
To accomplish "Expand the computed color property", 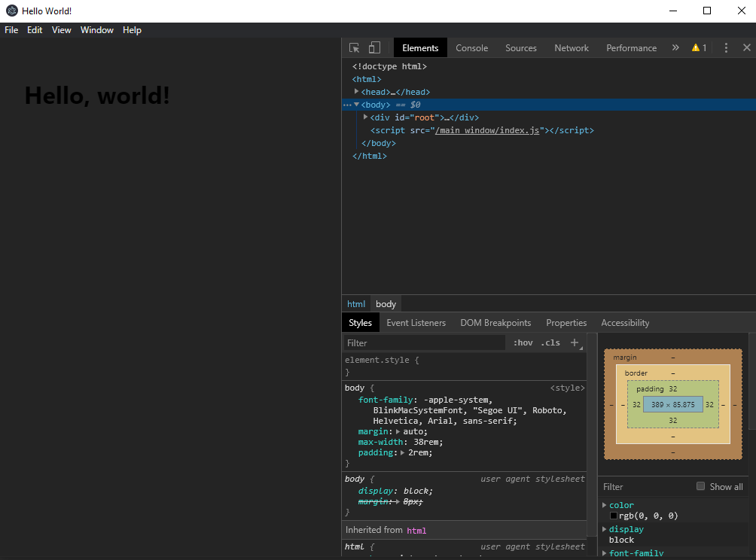I will point(605,505).
